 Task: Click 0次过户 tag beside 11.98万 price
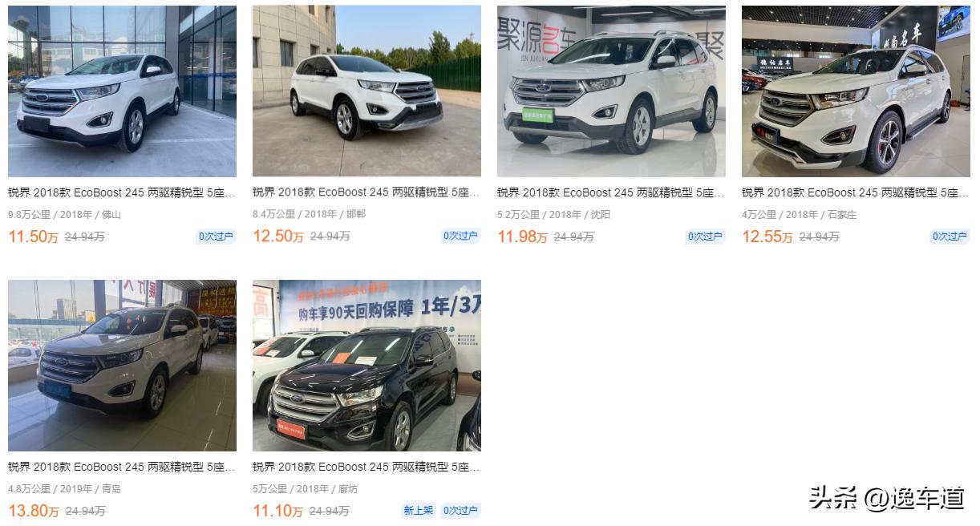coord(706,237)
